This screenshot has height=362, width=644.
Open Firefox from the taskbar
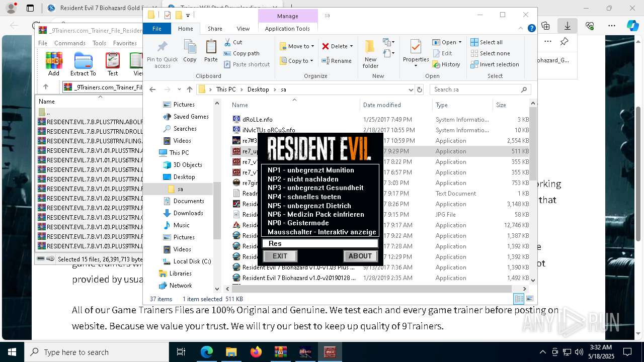256,352
